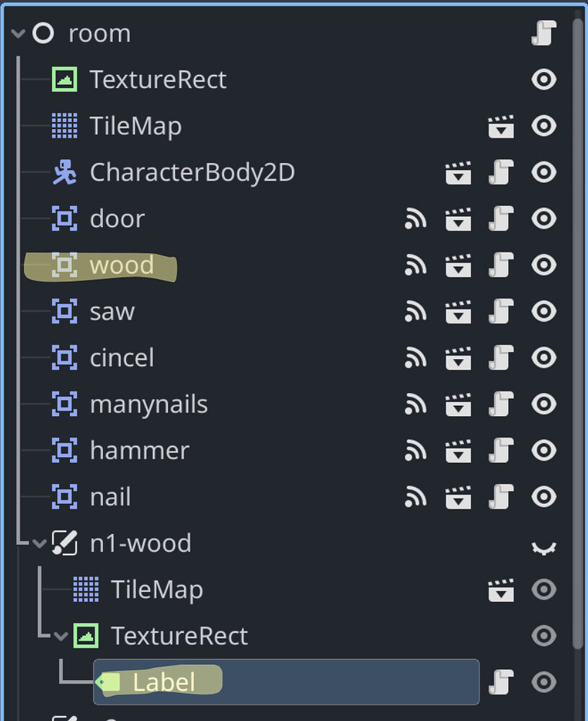
Task: Select the door node in the tree
Action: click(117, 218)
